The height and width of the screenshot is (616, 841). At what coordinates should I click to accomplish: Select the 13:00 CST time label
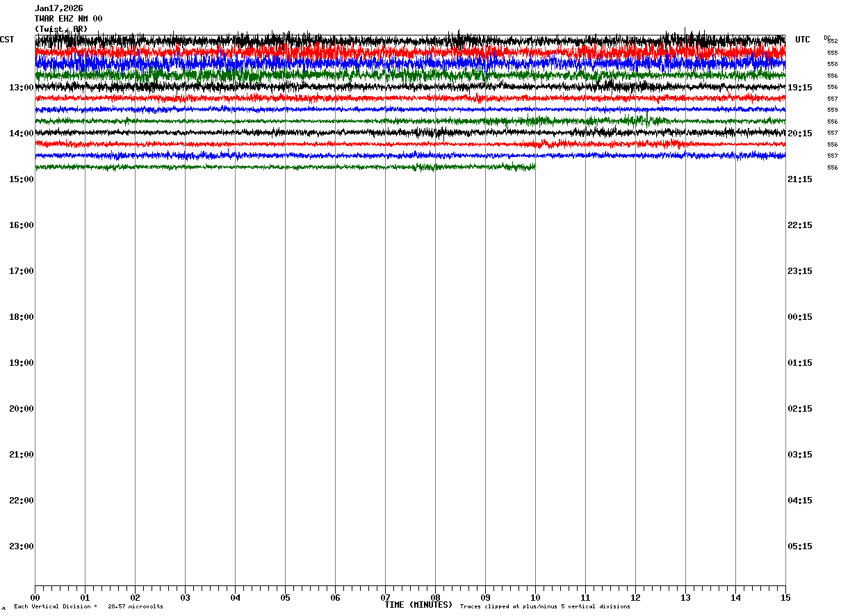point(22,88)
